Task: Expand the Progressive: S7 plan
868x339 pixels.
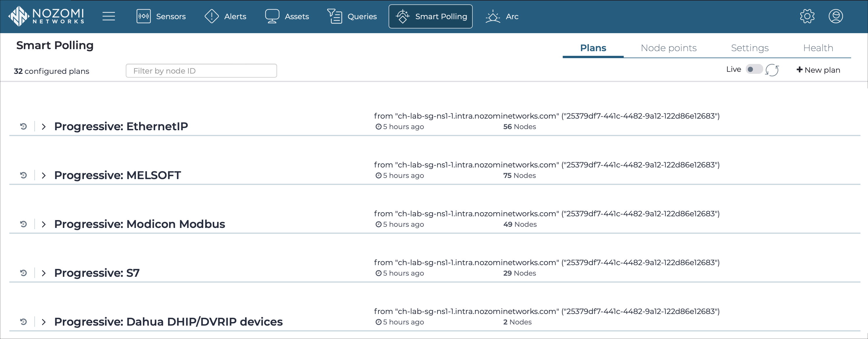Action: coord(43,273)
